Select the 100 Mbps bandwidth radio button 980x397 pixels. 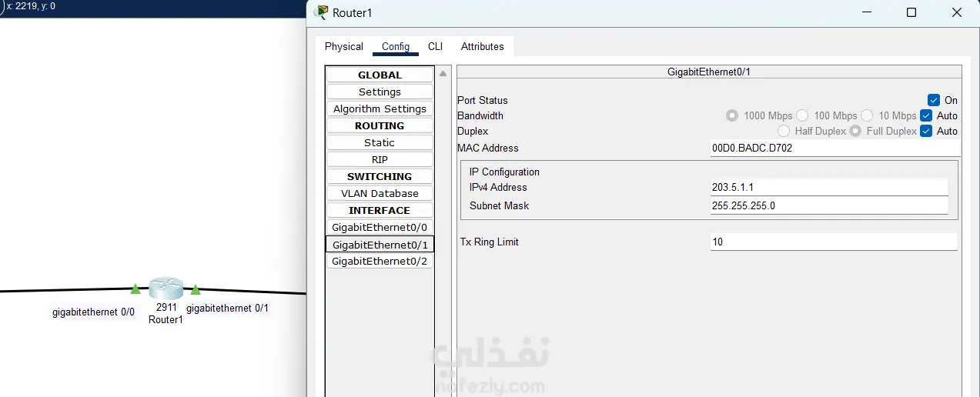coord(802,115)
